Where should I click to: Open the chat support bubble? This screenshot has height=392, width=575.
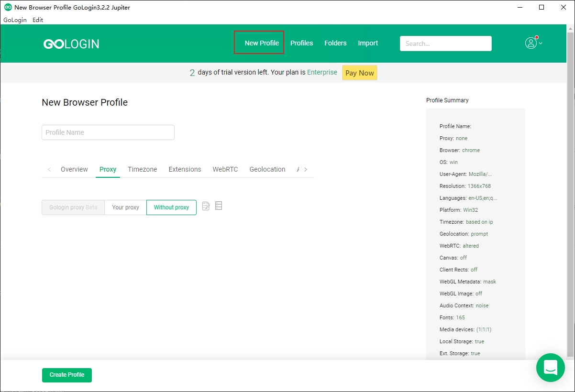click(551, 368)
